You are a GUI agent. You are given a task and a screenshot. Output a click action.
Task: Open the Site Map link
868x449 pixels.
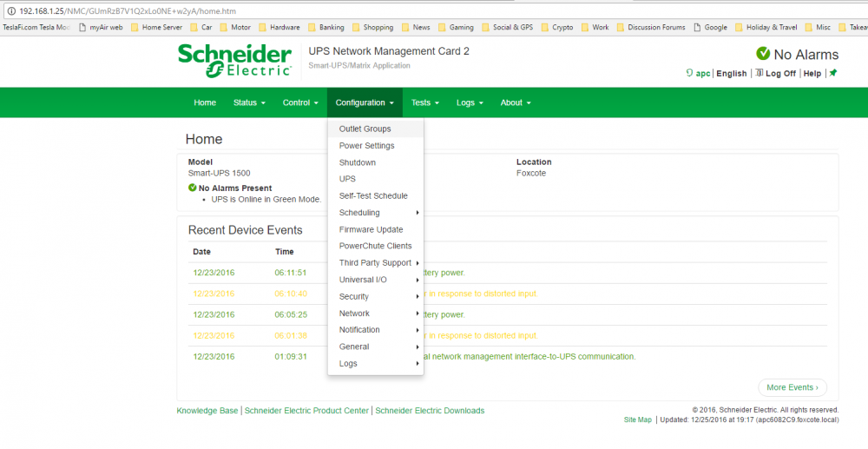coord(638,419)
